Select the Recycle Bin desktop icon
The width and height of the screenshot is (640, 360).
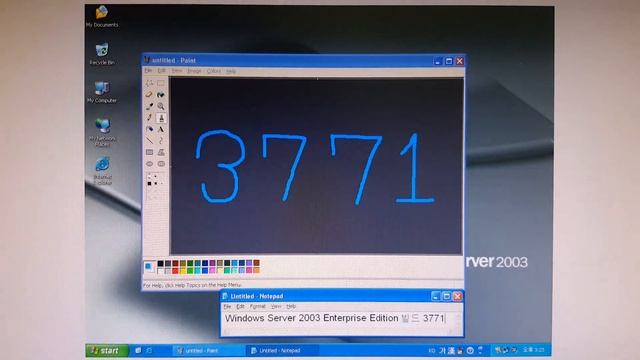102,53
